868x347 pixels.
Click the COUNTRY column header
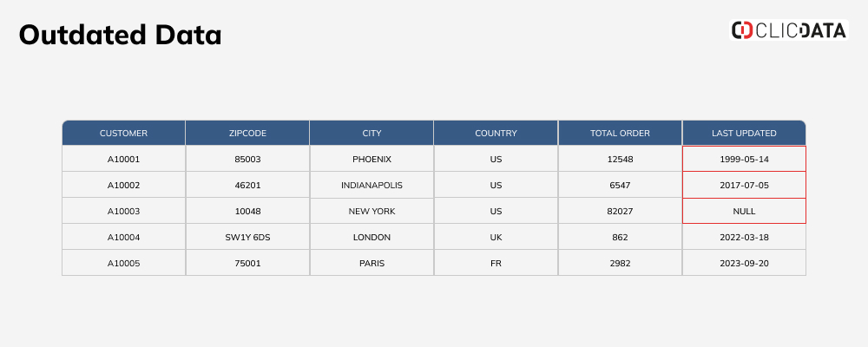coord(496,133)
